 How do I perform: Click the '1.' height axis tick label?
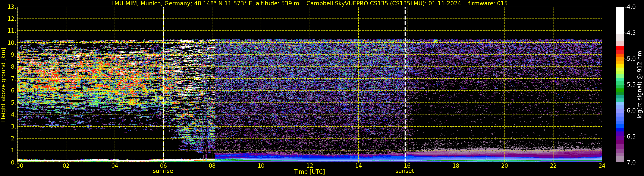pyautogui.click(x=13, y=151)
